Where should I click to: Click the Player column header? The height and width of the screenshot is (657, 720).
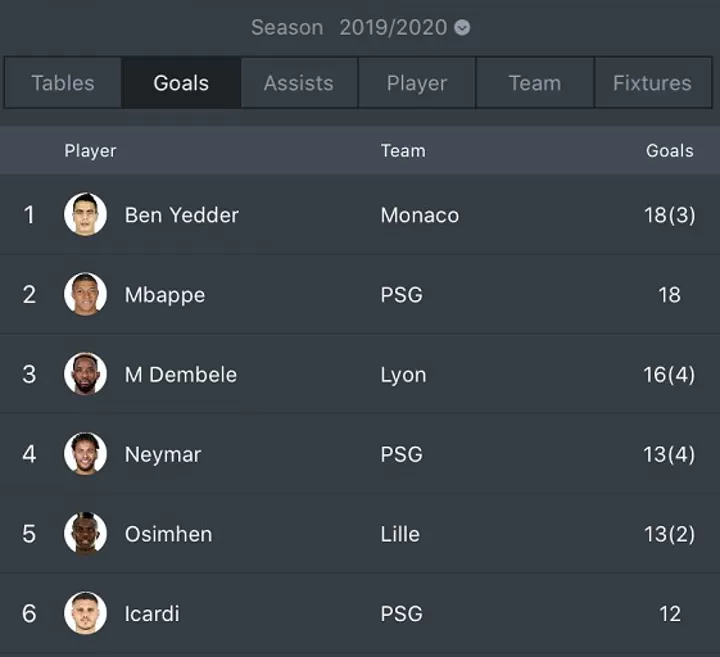[90, 151]
